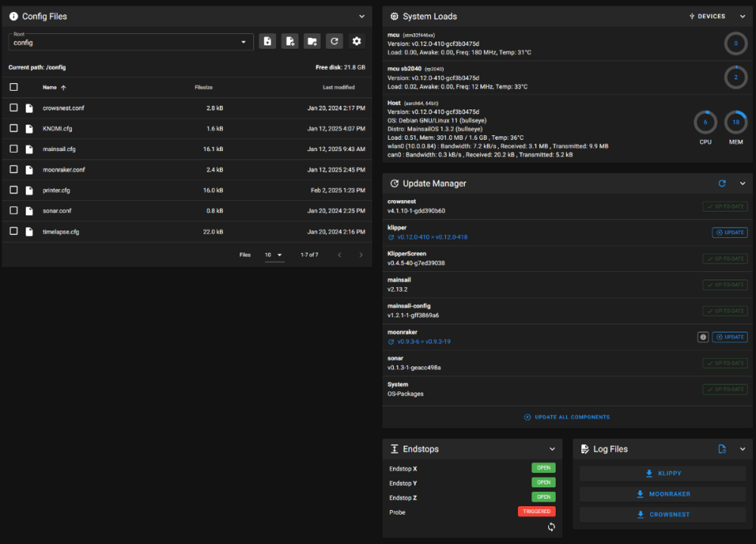Screen dimensions: 756x544
Task: Check the sonar.conf checkbox
Action: coord(14,211)
